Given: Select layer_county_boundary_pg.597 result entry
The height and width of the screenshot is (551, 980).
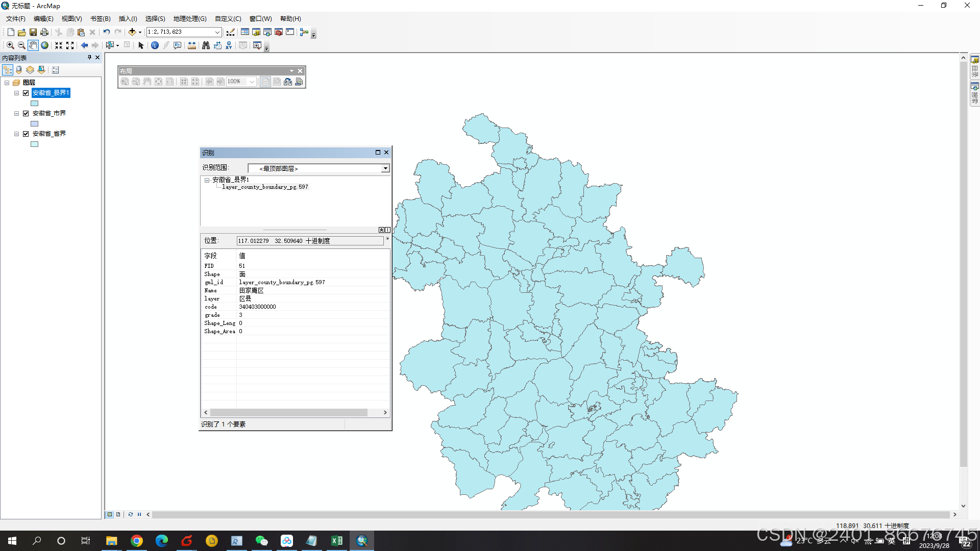Looking at the screenshot, I should click(265, 187).
